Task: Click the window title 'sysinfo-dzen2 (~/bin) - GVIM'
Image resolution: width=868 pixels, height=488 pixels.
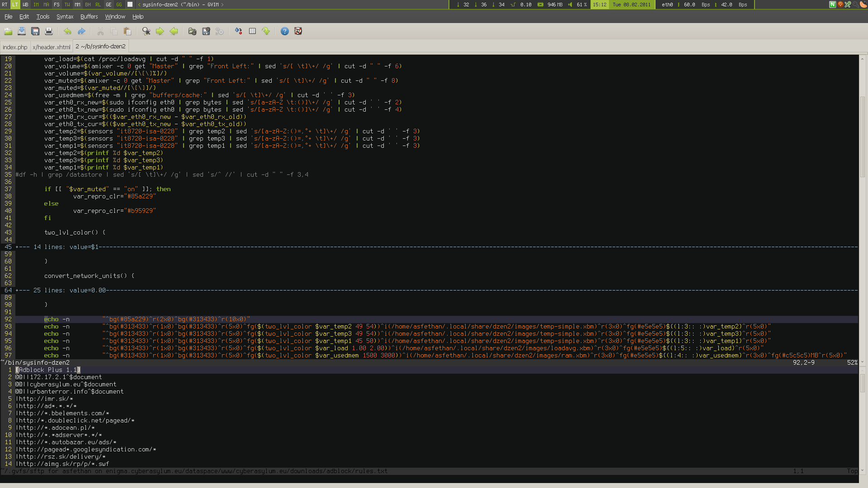Action: [180, 5]
